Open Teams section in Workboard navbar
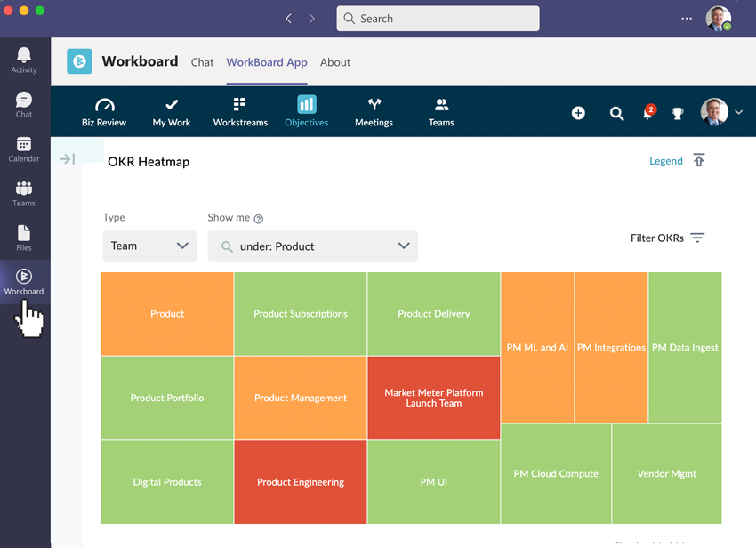The height and width of the screenshot is (548, 756). (x=441, y=112)
